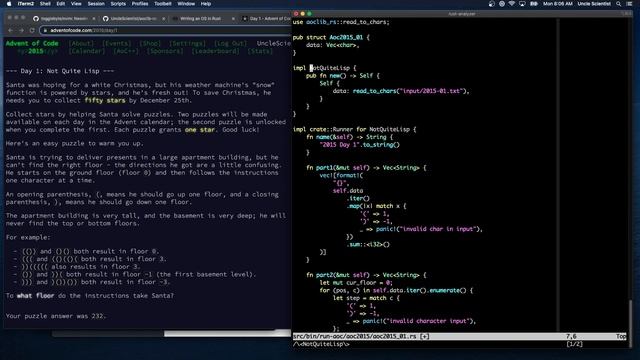Open the [Events] link
This screenshot has width=640, height=360.
[x=116, y=43]
